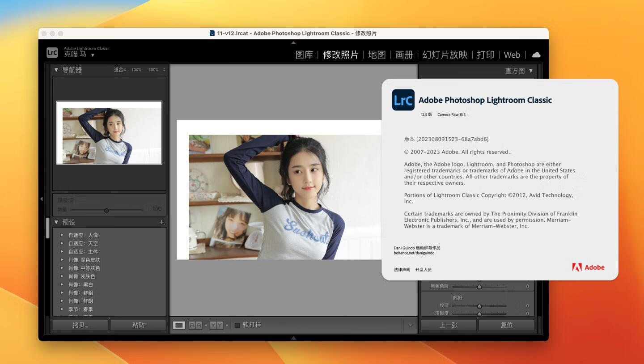Collapse the 导航器 panel triangle

pos(56,70)
